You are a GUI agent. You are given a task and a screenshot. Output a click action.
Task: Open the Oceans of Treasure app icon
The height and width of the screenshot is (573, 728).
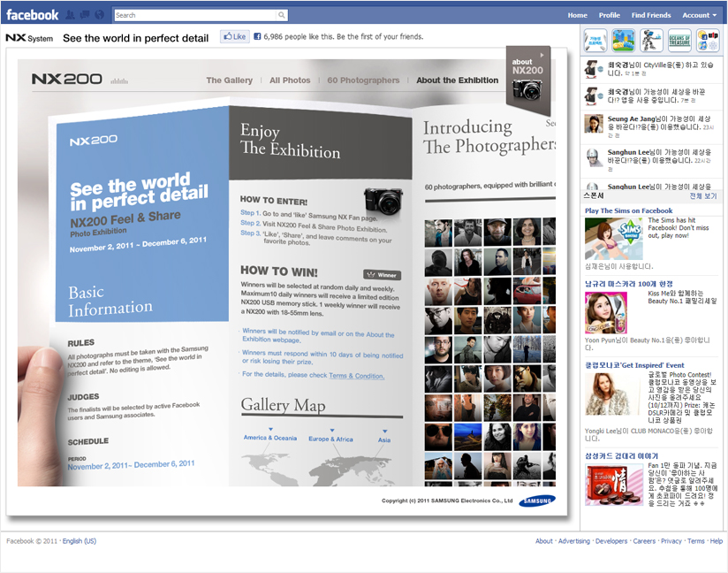(x=679, y=40)
